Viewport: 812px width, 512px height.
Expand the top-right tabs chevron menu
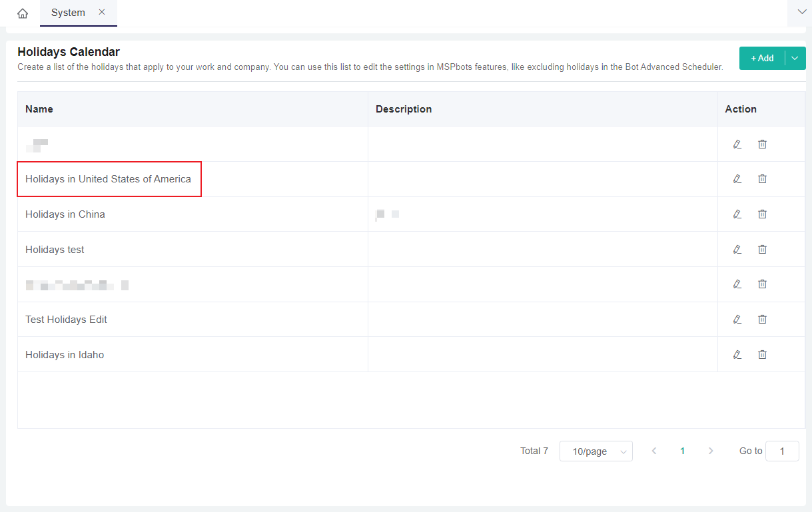click(800, 13)
